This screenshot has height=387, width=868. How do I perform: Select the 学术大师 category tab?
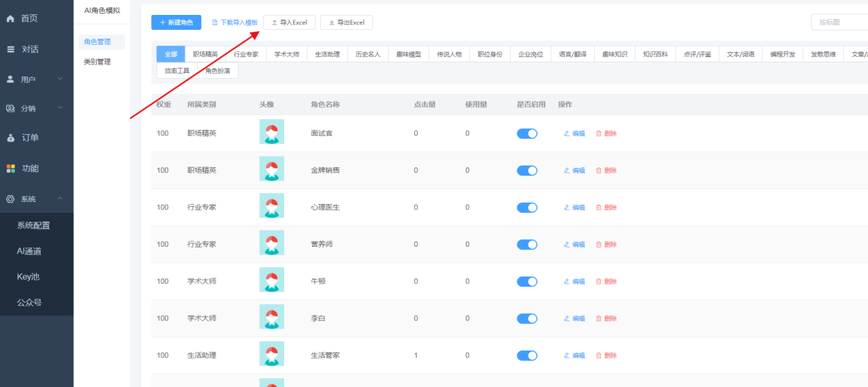(286, 54)
